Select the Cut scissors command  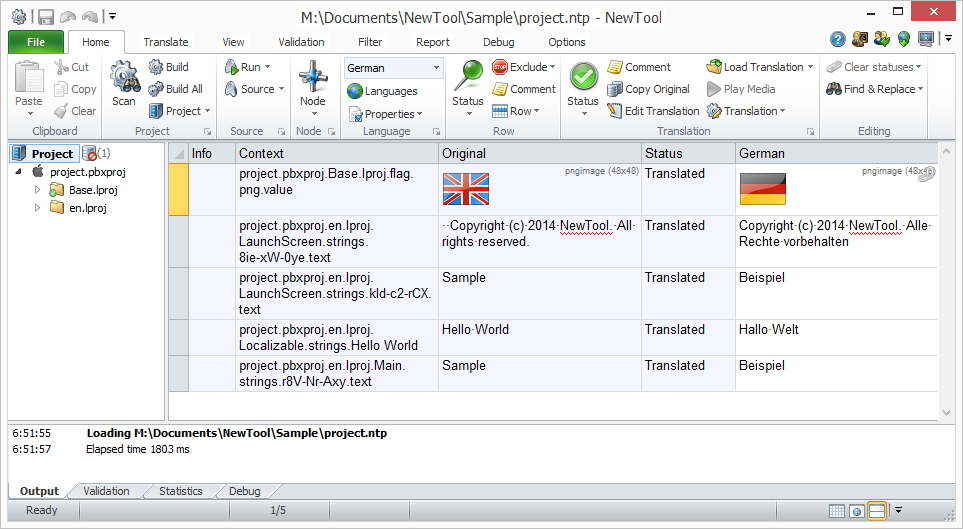(x=72, y=67)
